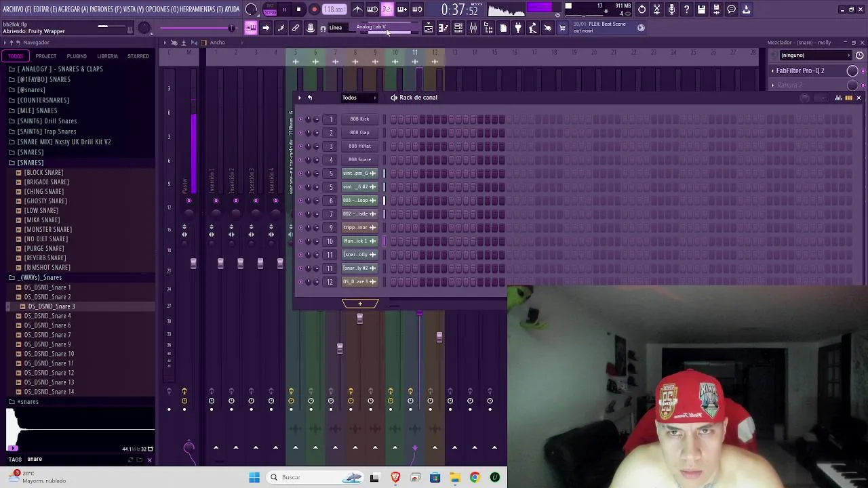Click the channel rack undo arrow icon
The height and width of the screenshot is (488, 868).
pos(310,98)
